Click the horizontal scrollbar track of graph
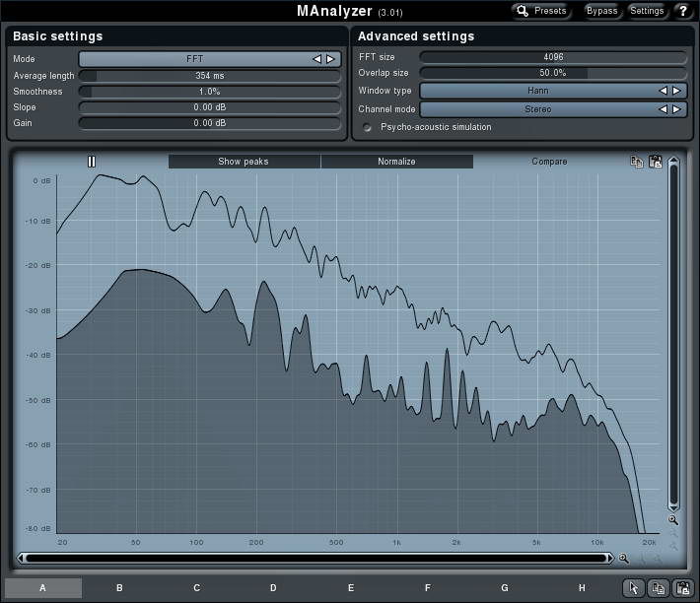The width and height of the screenshot is (700, 603). pyautogui.click(x=315, y=558)
